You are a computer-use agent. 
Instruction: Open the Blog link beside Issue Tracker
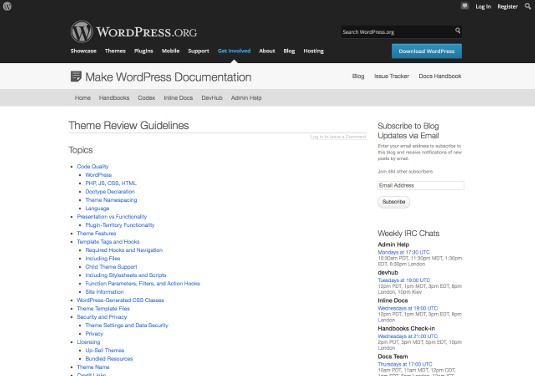358,76
